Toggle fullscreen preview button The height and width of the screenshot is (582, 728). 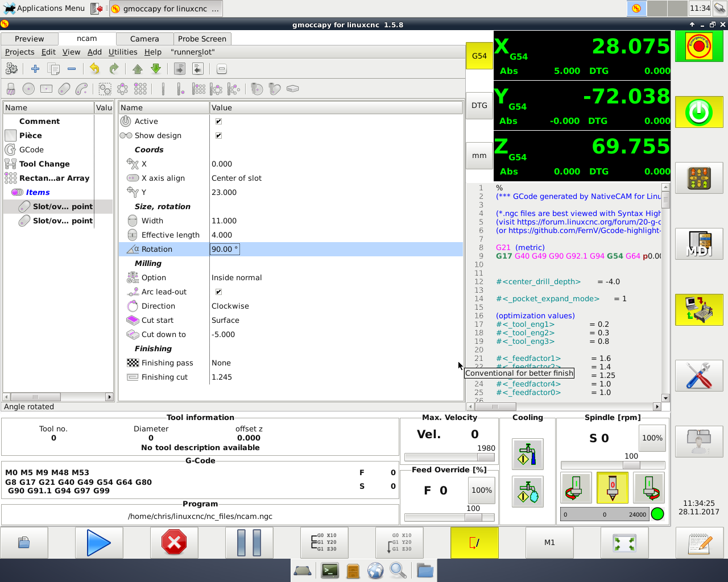tap(624, 543)
